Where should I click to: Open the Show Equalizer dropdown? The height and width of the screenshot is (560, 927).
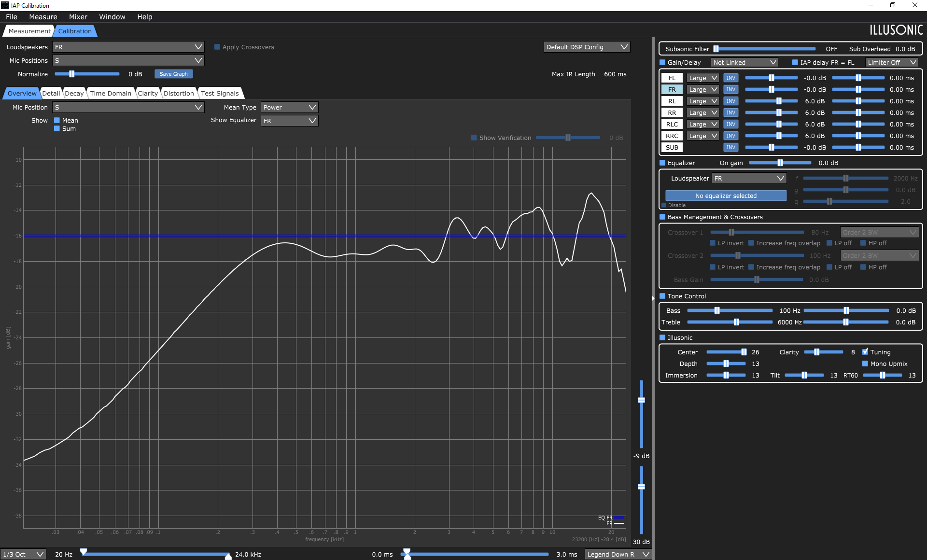290,121
